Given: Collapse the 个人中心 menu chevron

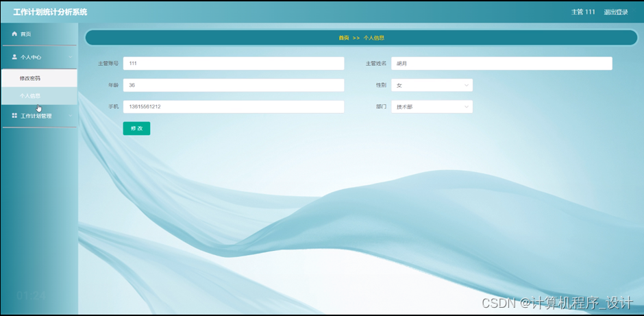Looking at the screenshot, I should point(71,57).
